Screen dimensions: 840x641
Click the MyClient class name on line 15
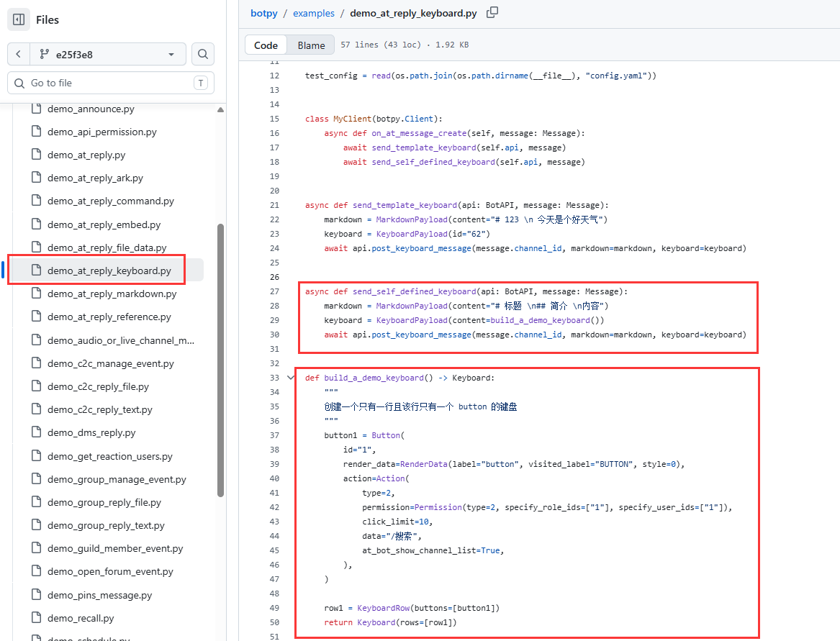(353, 119)
